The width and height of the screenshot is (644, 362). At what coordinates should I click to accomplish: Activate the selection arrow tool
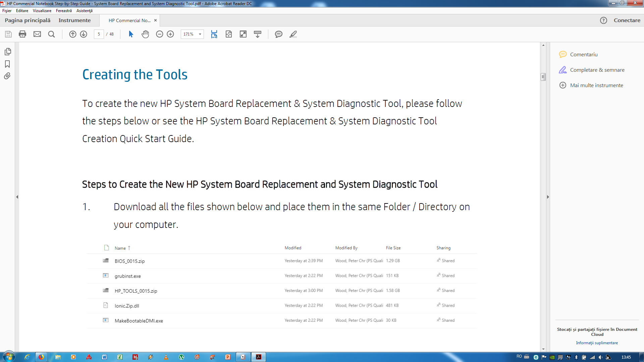(x=131, y=34)
